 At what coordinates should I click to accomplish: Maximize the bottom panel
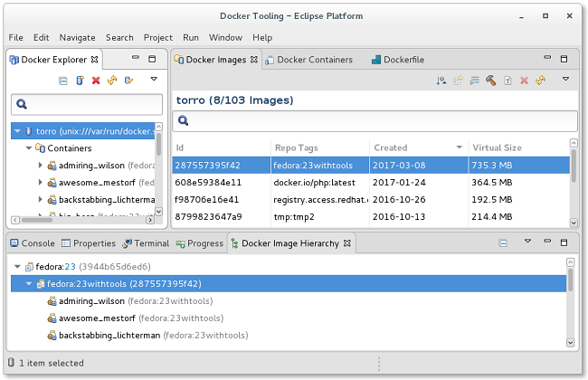tap(564, 242)
